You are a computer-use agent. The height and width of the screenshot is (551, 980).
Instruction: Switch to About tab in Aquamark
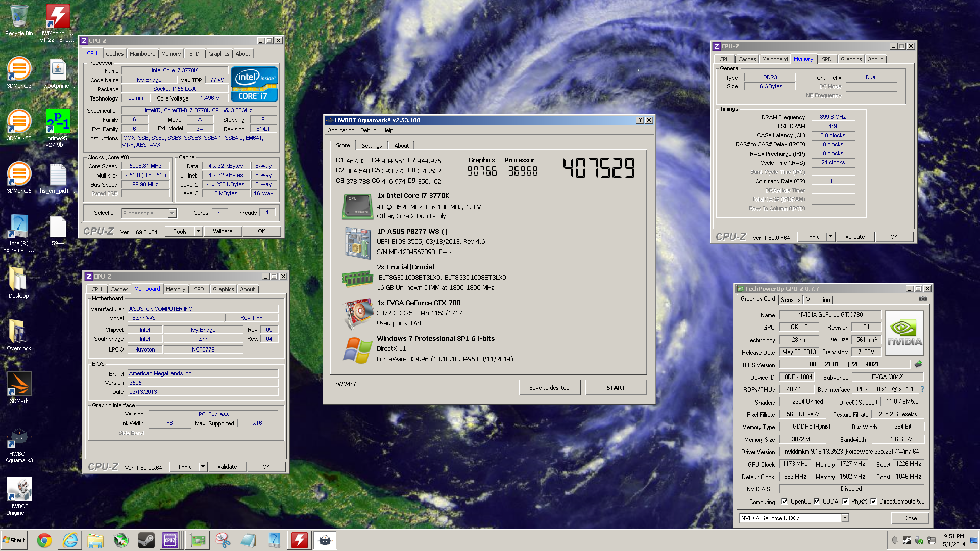(401, 146)
